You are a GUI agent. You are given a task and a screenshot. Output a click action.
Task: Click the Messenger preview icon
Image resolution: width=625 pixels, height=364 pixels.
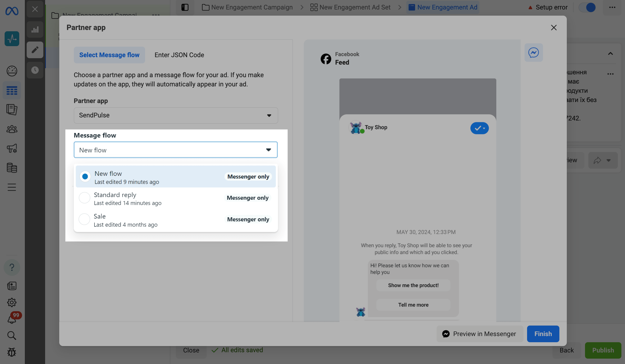533,53
